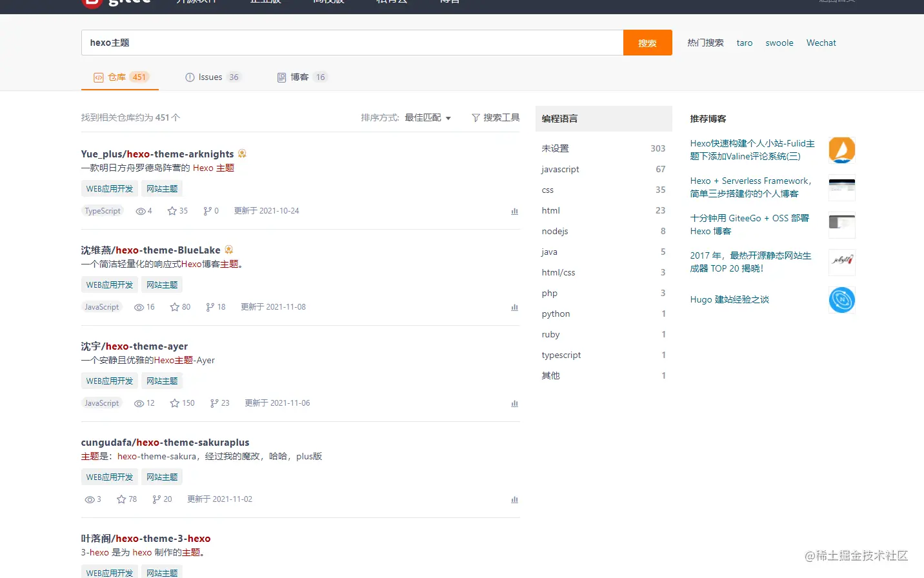Image resolution: width=924 pixels, height=578 pixels.
Task: Read blog 十分钟用 GiteeGo + OSS 部署 Hexo 博客
Action: tap(750, 224)
